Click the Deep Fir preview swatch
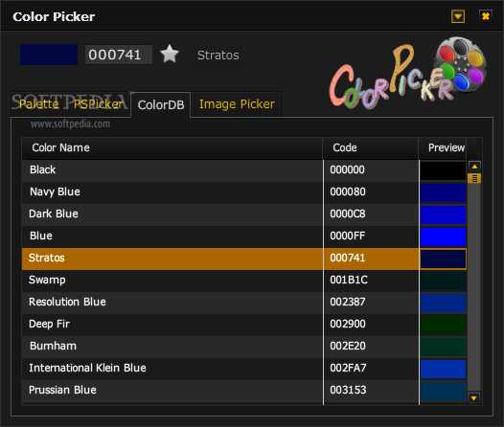This screenshot has width=504, height=427. click(444, 325)
